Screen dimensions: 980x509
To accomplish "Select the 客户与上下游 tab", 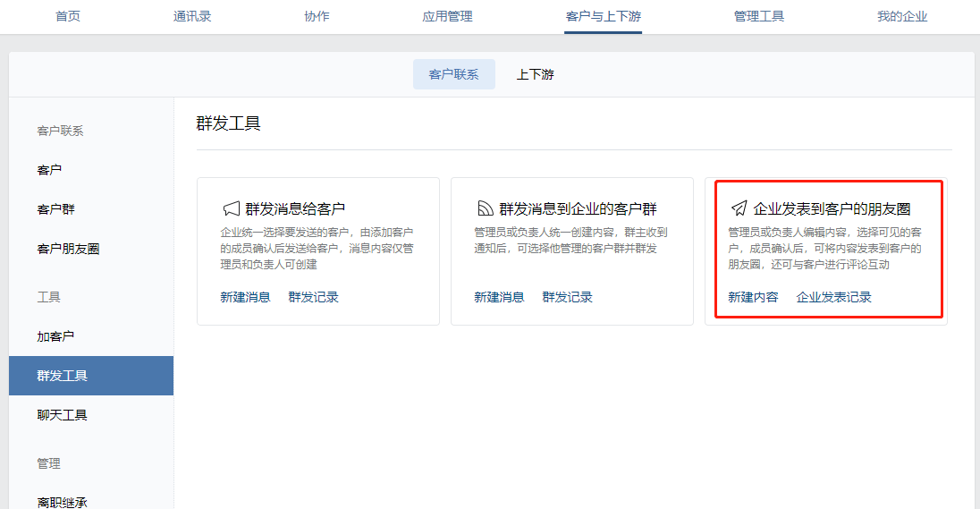I will [604, 16].
